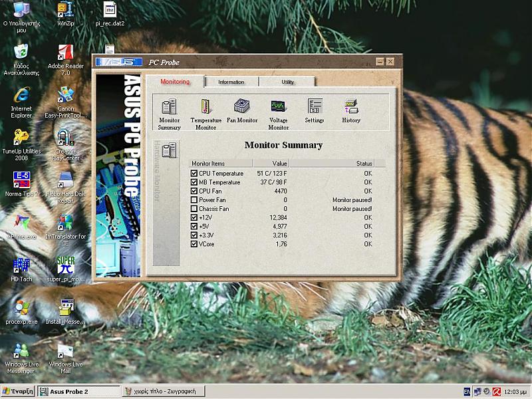Uncheck the CPU Fan monitor item
This screenshot has width=532, height=399.
click(194, 191)
